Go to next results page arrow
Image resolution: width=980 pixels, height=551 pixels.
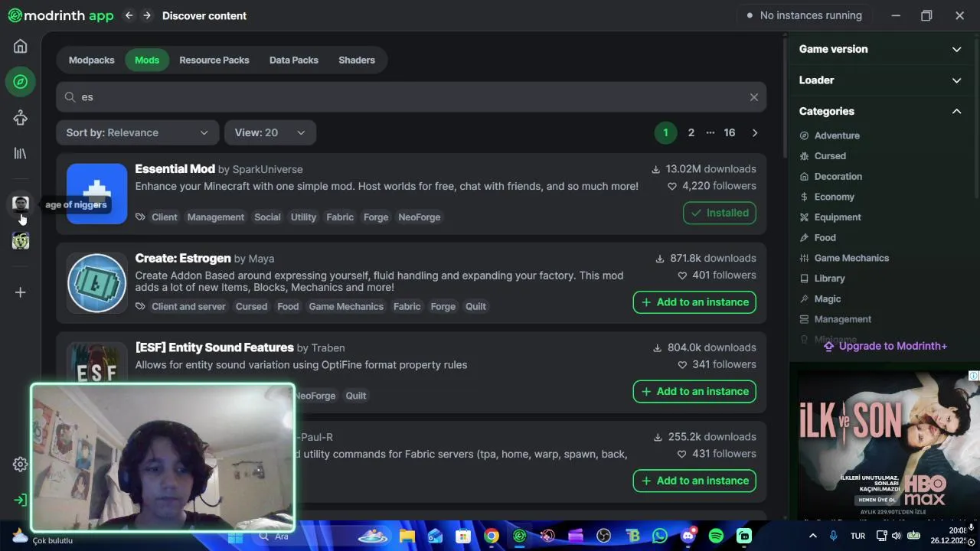point(755,132)
